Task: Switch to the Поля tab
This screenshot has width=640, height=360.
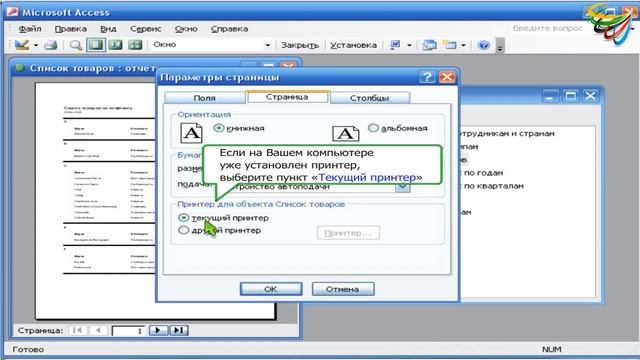Action: pos(204,98)
